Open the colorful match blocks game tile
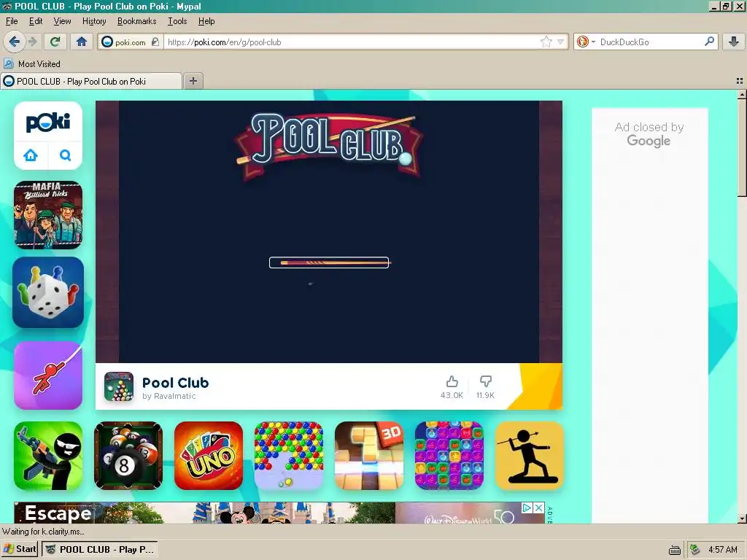Image resolution: width=747 pixels, height=560 pixels. tap(449, 456)
